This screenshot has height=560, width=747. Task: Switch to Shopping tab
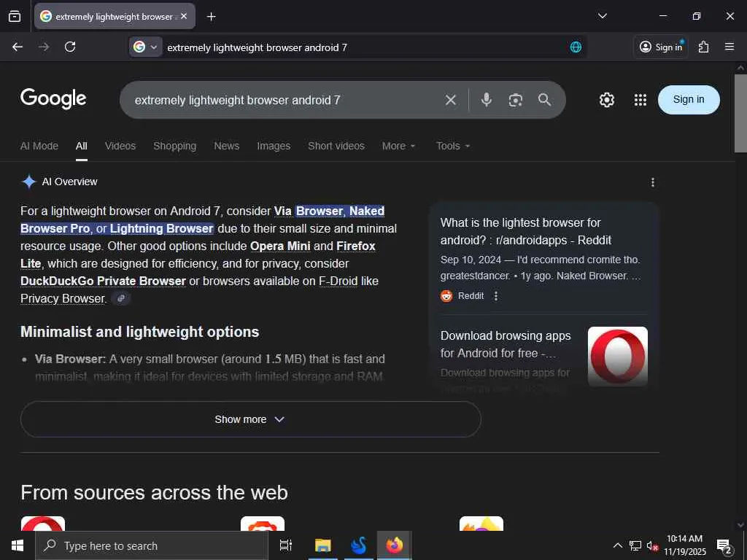(x=174, y=146)
